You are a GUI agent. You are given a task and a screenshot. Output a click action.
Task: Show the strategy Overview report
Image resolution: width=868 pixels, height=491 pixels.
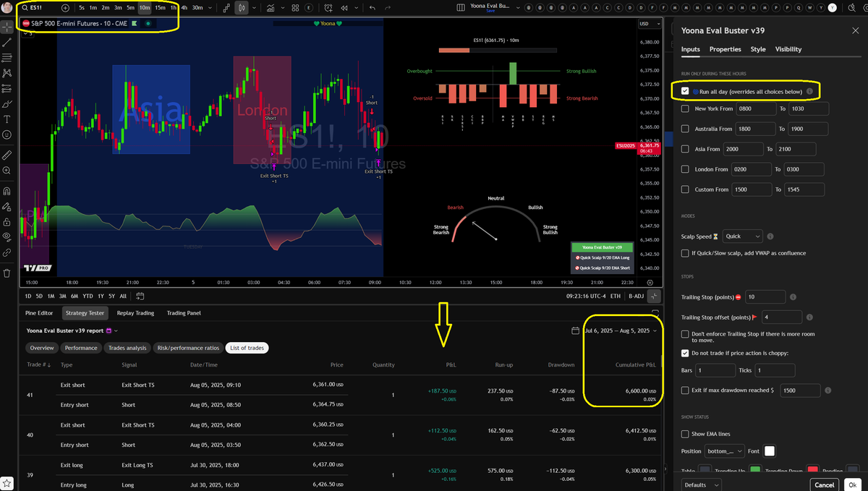(42, 348)
